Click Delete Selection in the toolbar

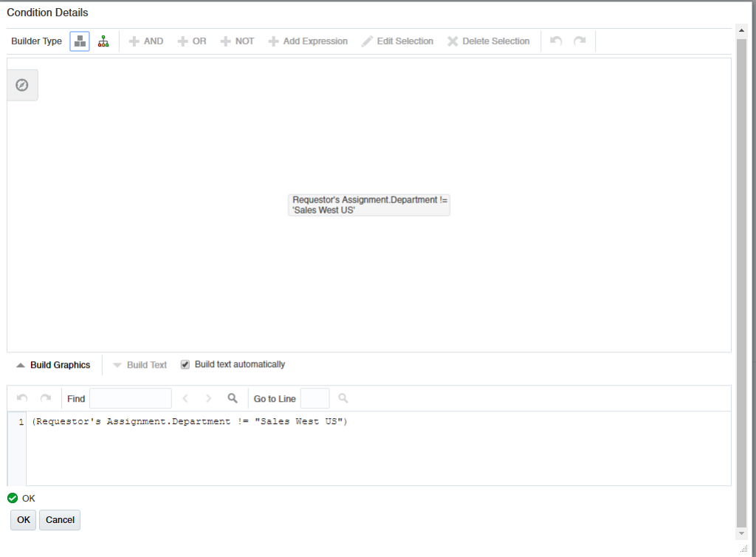[x=489, y=41]
